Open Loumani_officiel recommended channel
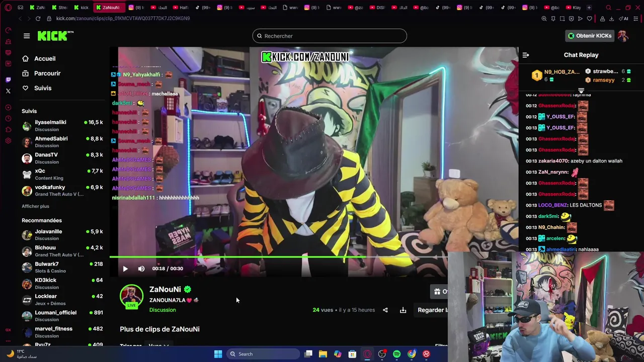Viewport: 644px width, 362px height. (62, 316)
